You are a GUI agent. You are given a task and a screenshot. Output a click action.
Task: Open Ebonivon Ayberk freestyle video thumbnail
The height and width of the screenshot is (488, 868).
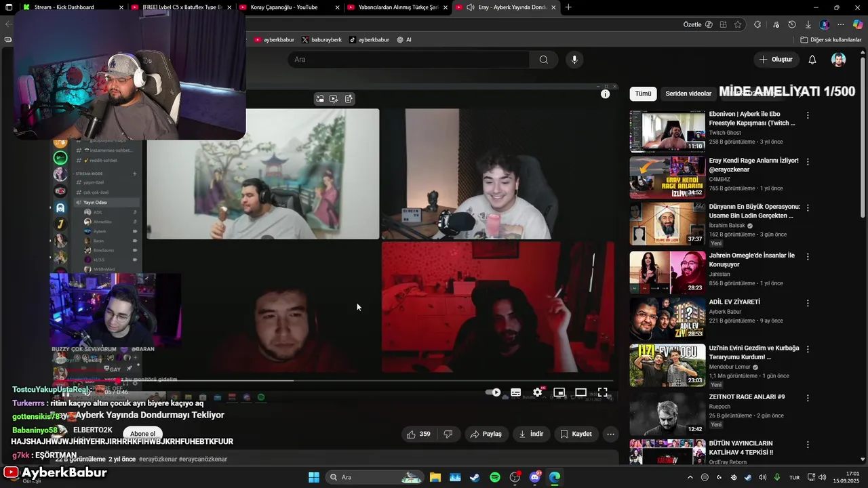tap(667, 131)
